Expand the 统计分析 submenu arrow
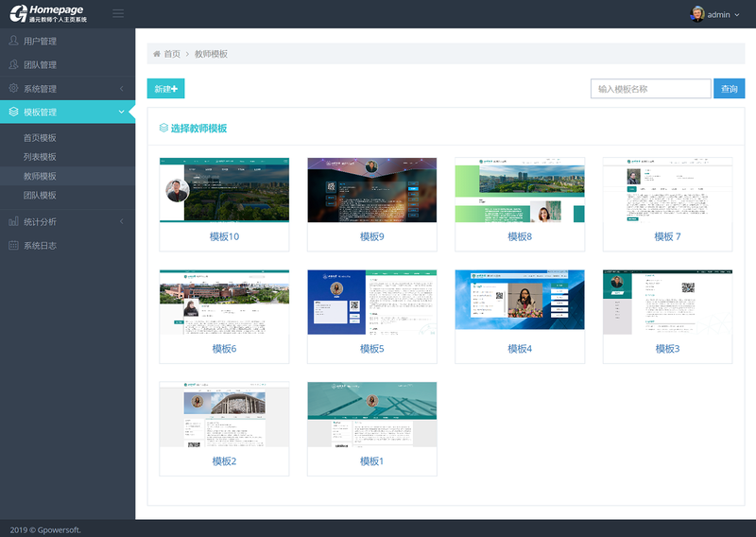Screen dimensions: 756x537 (121, 221)
